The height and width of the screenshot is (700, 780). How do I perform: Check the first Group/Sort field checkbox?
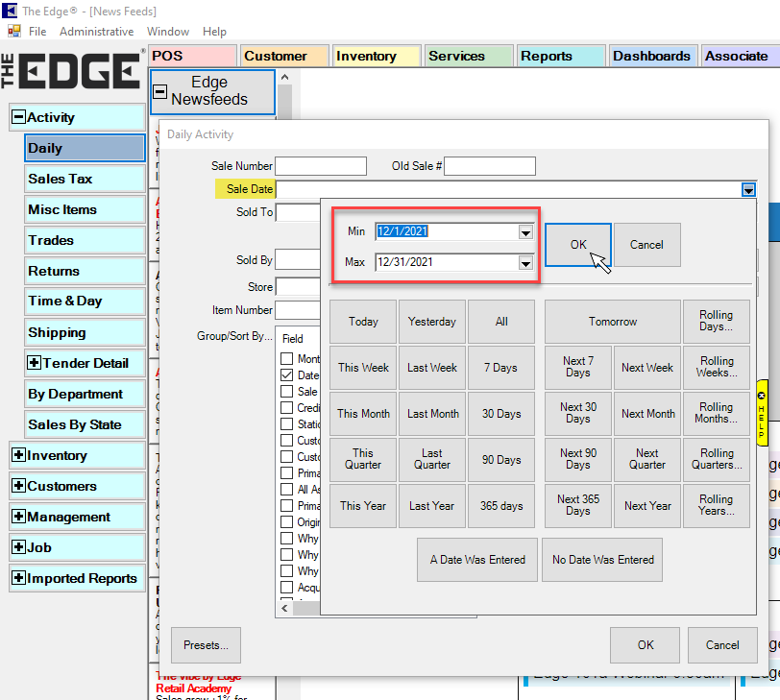[x=287, y=359]
